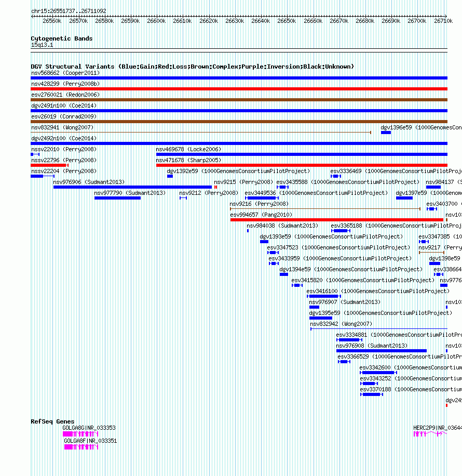Click the GOLGA8F|NR_033351 gene label
Screen dimensions: 462x476
(90, 441)
